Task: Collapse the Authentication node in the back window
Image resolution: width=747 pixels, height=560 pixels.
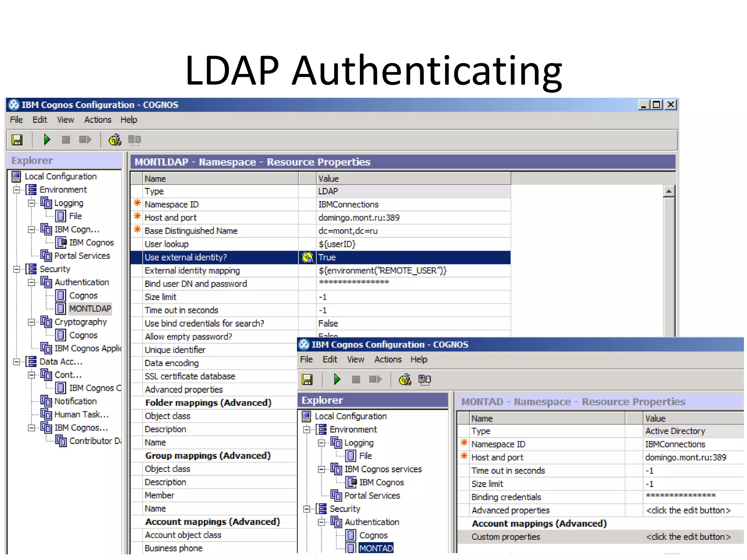Action: [31, 282]
